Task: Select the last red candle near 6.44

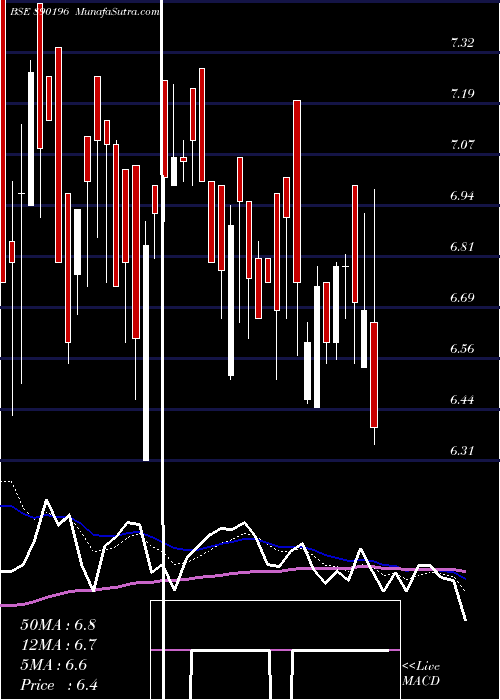Action: click(x=374, y=375)
